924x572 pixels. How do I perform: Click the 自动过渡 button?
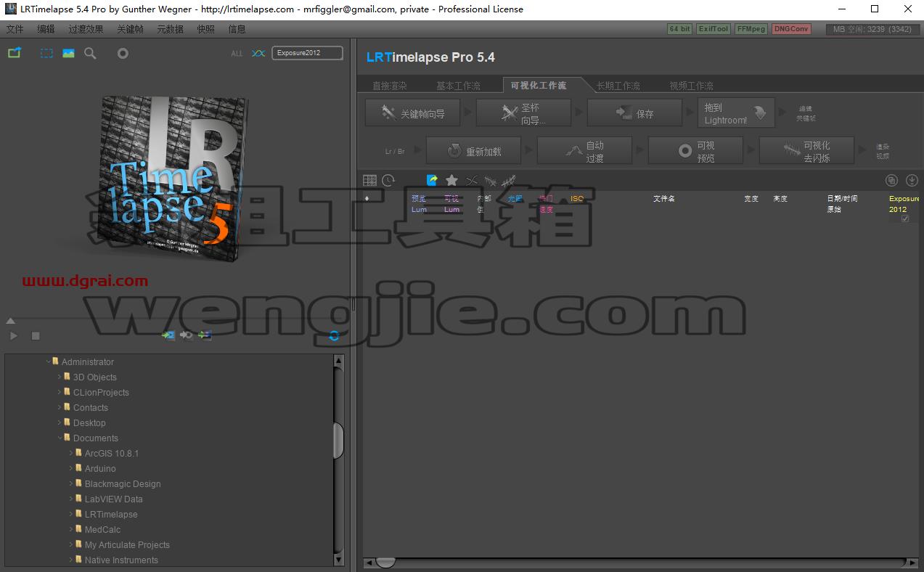click(x=584, y=151)
